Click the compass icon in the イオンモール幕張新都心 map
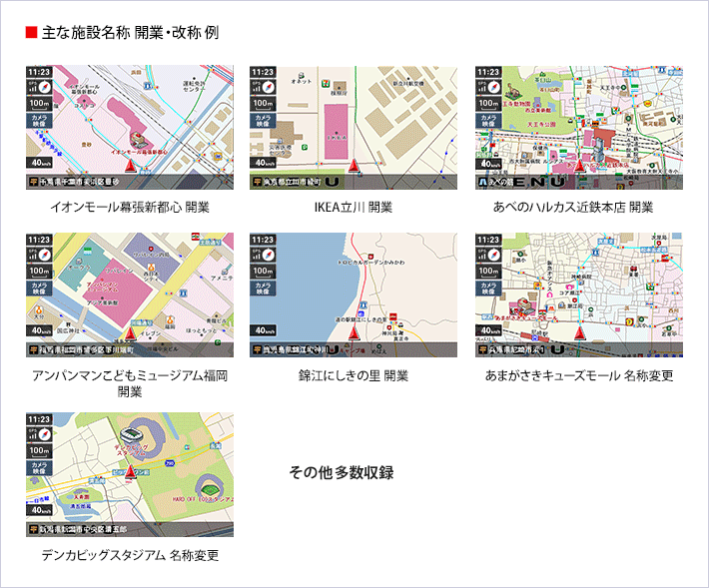Screen dimensions: 709x588 point(45,87)
